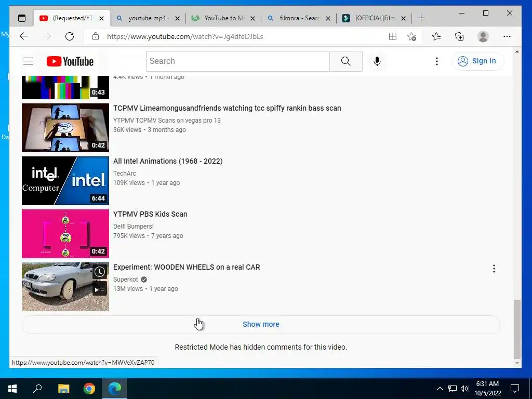Screen dimensions: 532x399
Task: Click the search magnifier button
Action: 345,61
